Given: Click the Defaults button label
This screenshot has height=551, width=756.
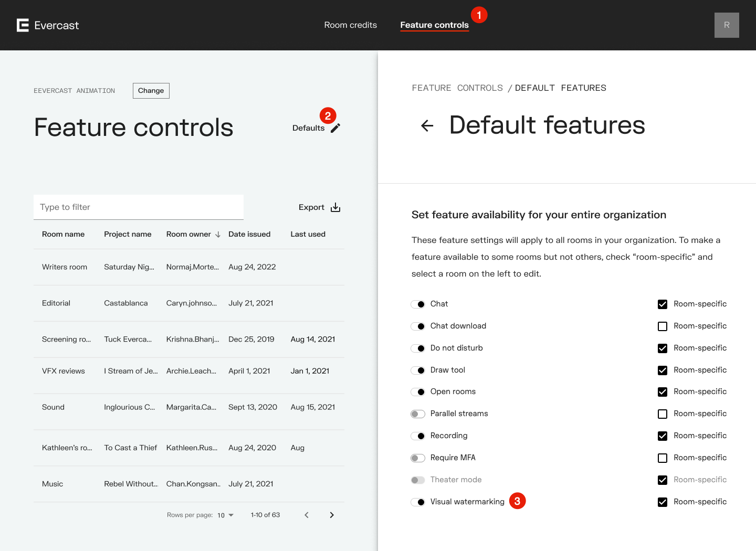Looking at the screenshot, I should click(308, 128).
